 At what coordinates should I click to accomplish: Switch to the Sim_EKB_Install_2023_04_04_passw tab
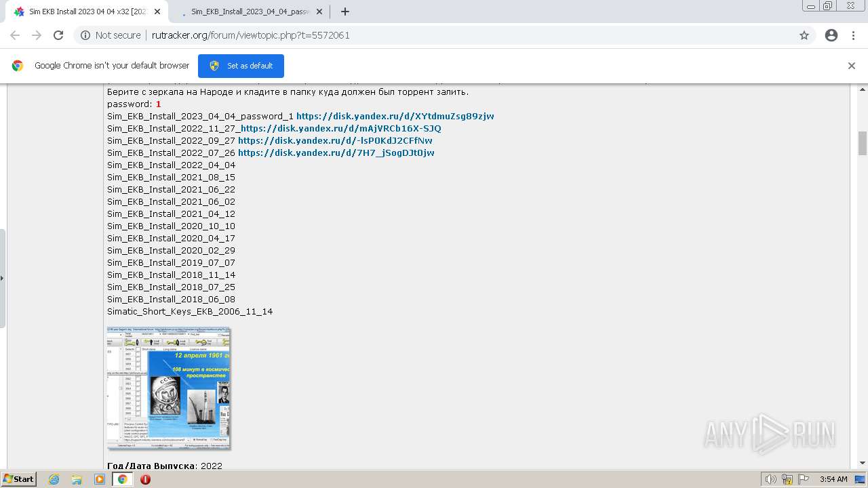pos(247,12)
